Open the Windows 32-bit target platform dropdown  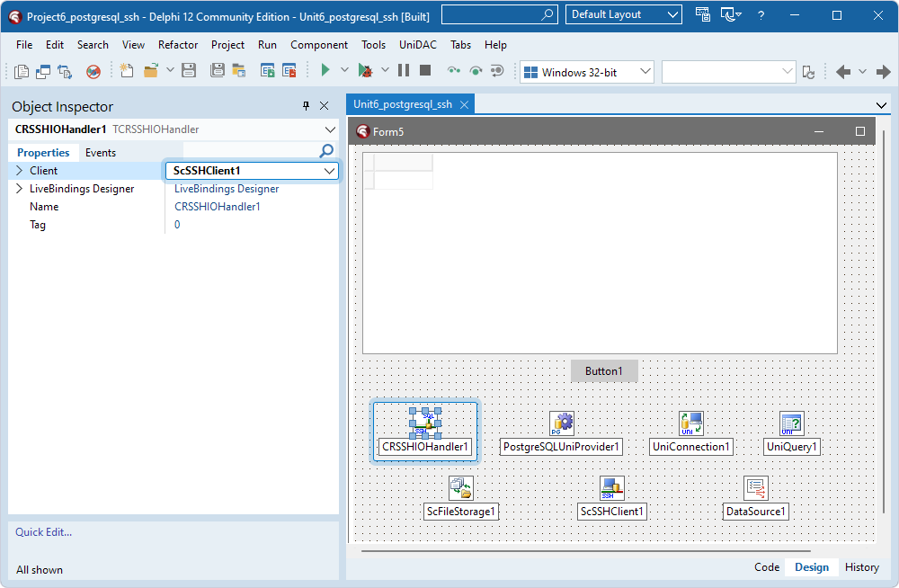coord(645,71)
